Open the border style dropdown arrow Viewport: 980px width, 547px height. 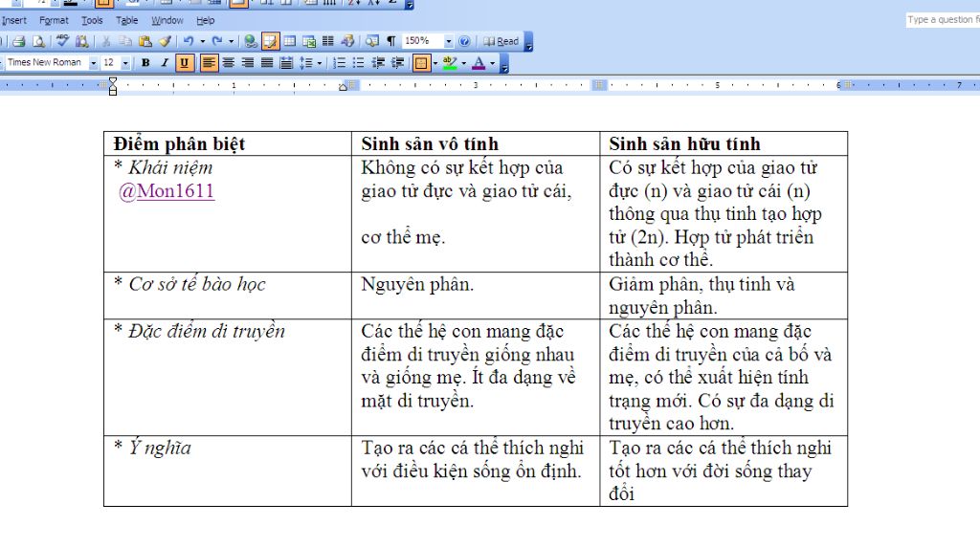click(435, 62)
